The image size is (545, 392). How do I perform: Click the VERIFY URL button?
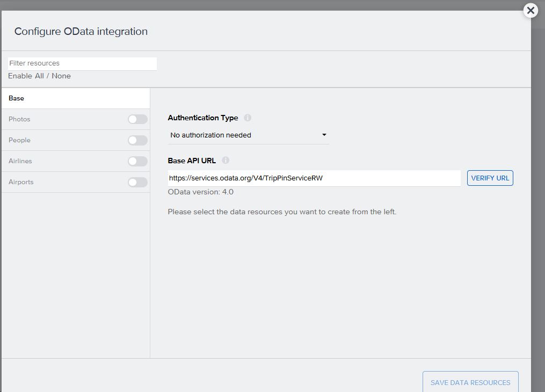coord(490,178)
